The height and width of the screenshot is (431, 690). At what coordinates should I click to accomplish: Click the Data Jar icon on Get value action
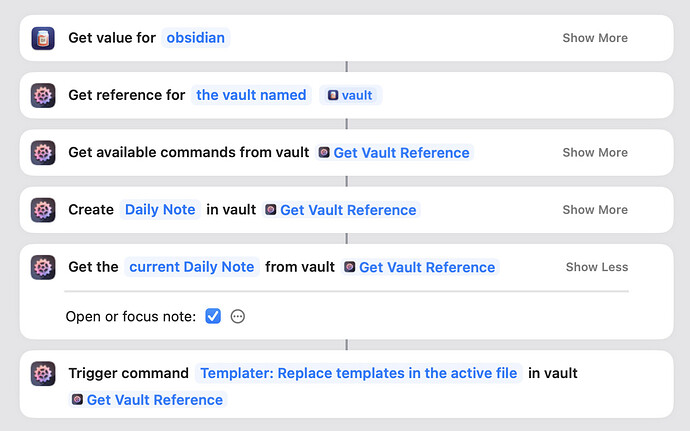42,38
